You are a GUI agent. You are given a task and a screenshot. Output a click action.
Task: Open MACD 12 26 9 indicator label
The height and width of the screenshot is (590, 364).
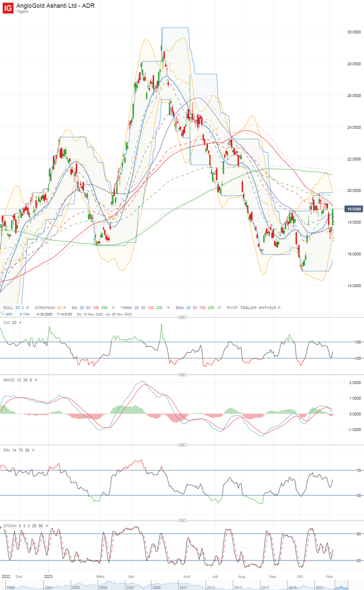tap(17, 380)
